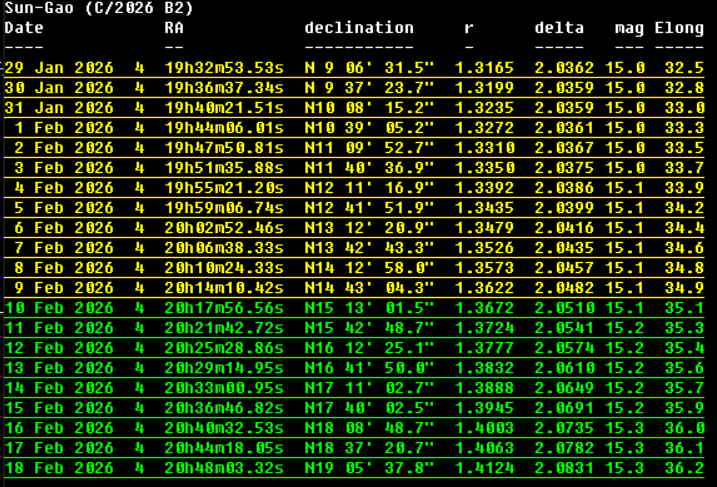Click the delta column header
The height and width of the screenshot is (487, 717).
pos(559,28)
